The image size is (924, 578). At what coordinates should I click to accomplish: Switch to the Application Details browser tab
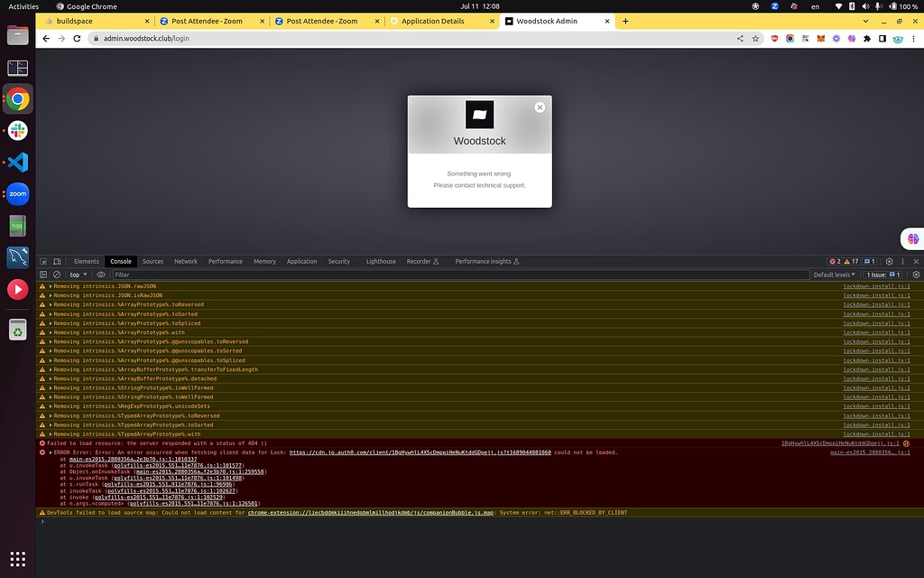pyautogui.click(x=441, y=22)
